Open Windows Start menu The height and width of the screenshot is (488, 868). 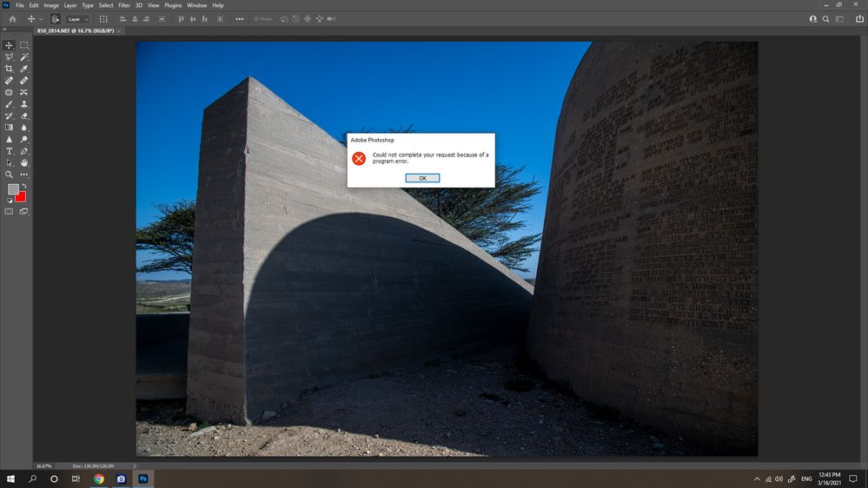[10, 478]
